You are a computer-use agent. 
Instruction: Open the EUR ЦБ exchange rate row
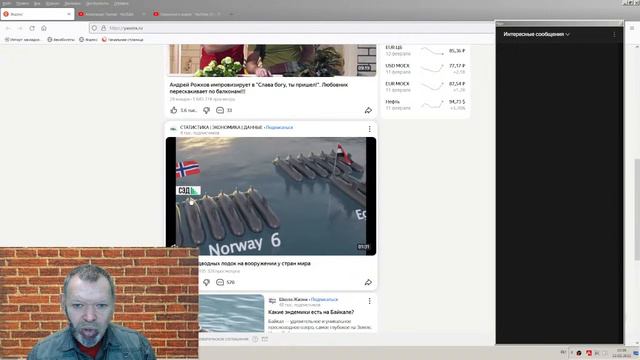[425, 51]
